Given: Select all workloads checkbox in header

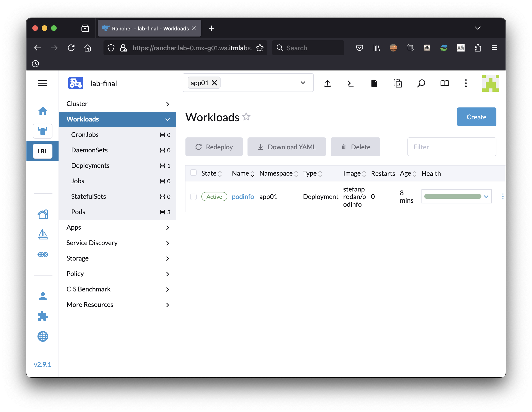Looking at the screenshot, I should coord(193,173).
